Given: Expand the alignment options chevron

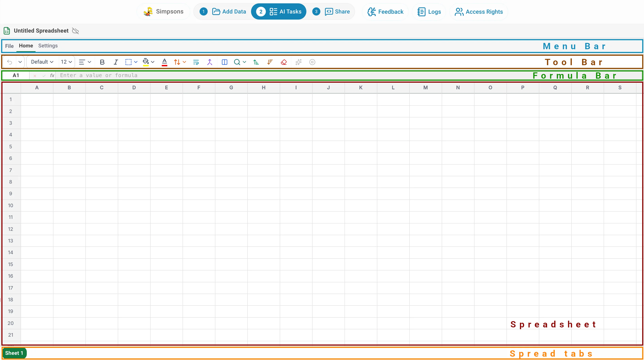Looking at the screenshot, I should point(89,62).
